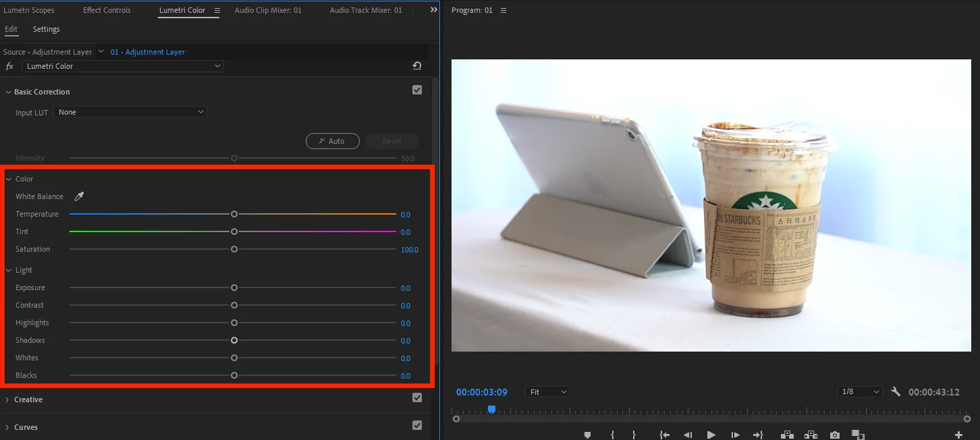The width and height of the screenshot is (980, 440).
Task: Open the Fit zoom level dropdown
Action: point(547,392)
